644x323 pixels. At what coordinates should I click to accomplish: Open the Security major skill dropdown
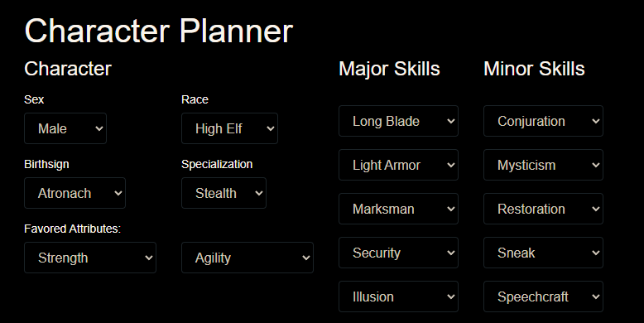[398, 253]
